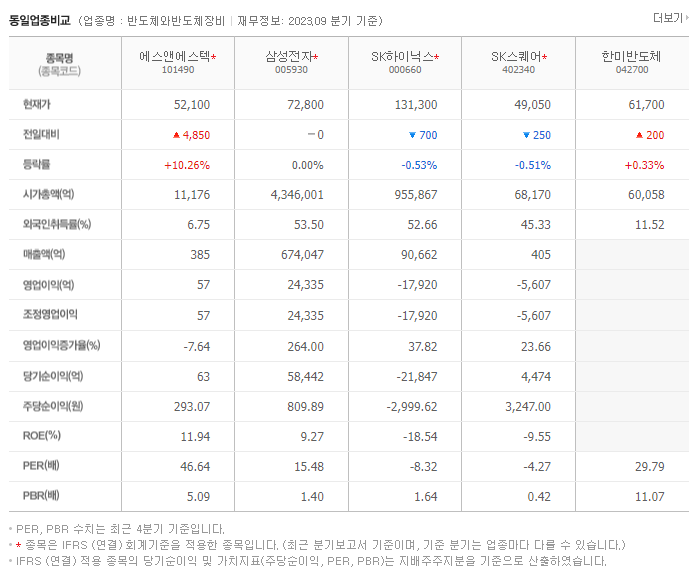The height and width of the screenshot is (579, 694).
Task: Click the blue 700 price change value
Action: coord(428,135)
